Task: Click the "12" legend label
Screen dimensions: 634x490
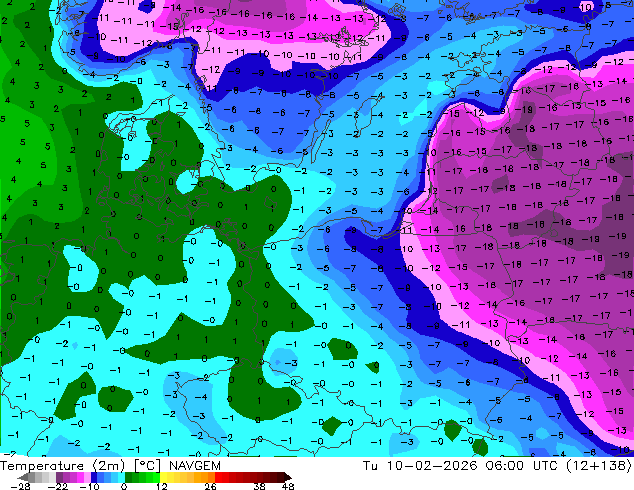Action: click(162, 486)
